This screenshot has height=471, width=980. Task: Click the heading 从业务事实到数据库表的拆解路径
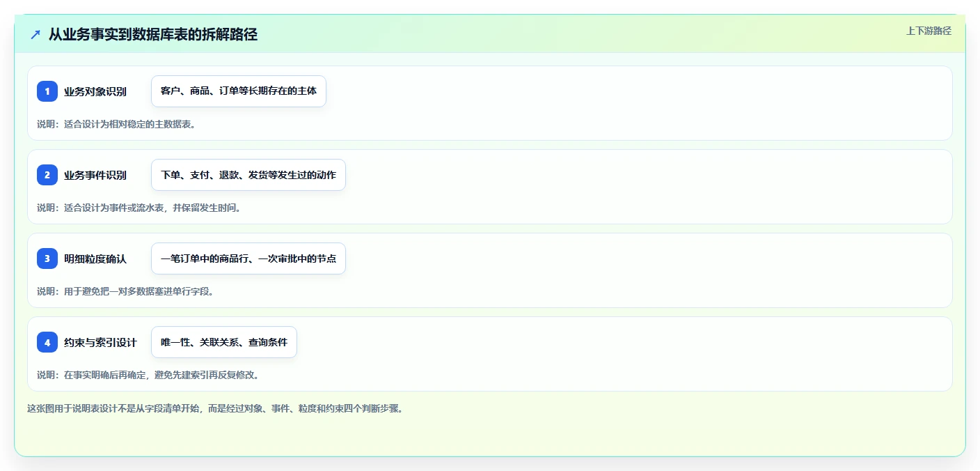[x=153, y=34]
